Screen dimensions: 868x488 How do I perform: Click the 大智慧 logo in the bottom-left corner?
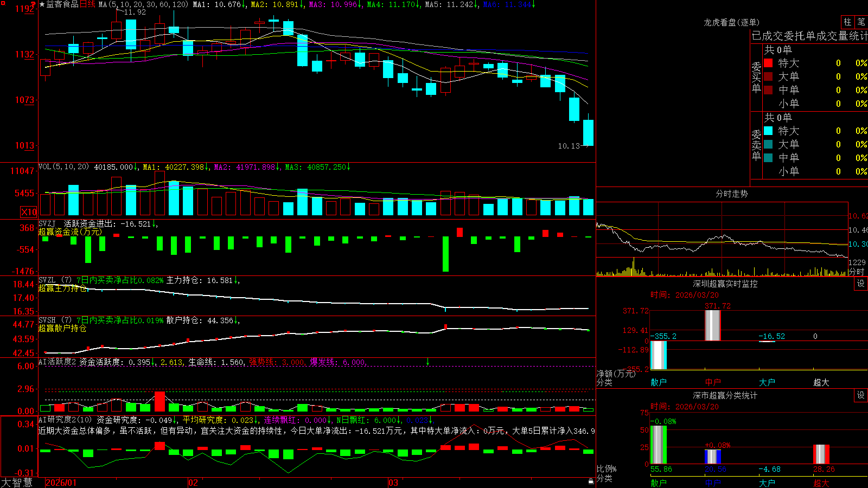pyautogui.click(x=17, y=483)
